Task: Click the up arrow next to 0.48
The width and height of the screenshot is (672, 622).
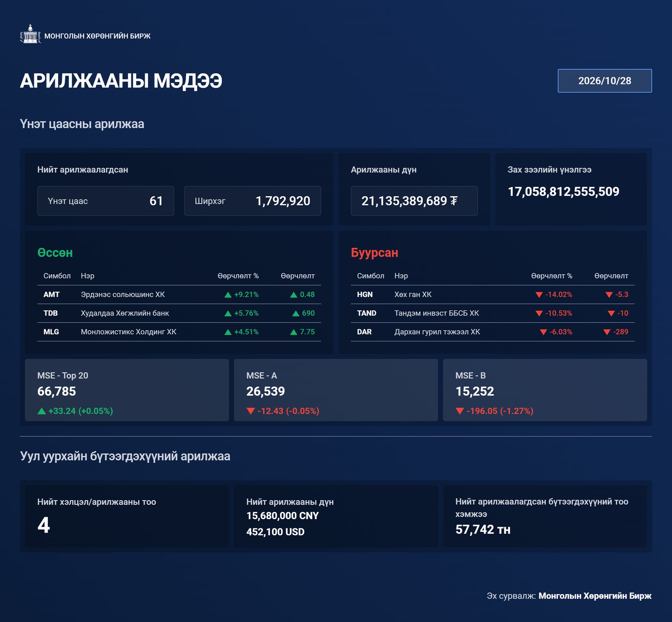Action: pos(294,295)
